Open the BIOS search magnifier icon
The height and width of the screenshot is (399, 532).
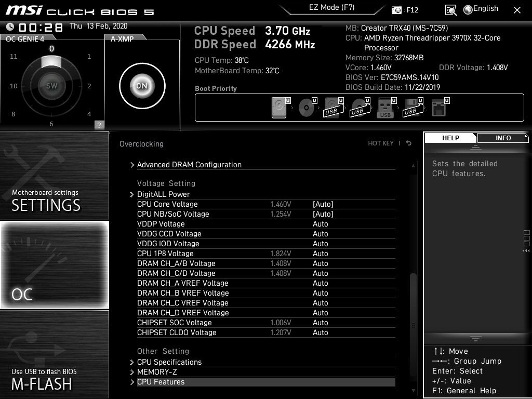point(450,10)
